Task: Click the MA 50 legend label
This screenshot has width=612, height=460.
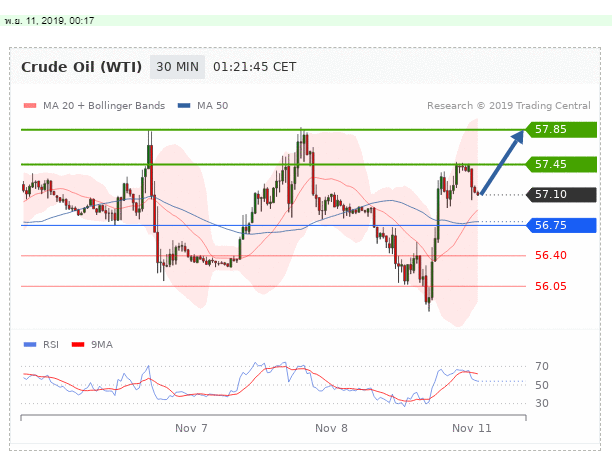Action: (x=212, y=106)
